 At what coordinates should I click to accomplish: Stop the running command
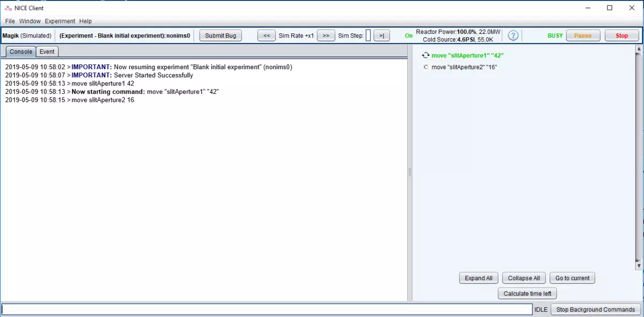(622, 35)
